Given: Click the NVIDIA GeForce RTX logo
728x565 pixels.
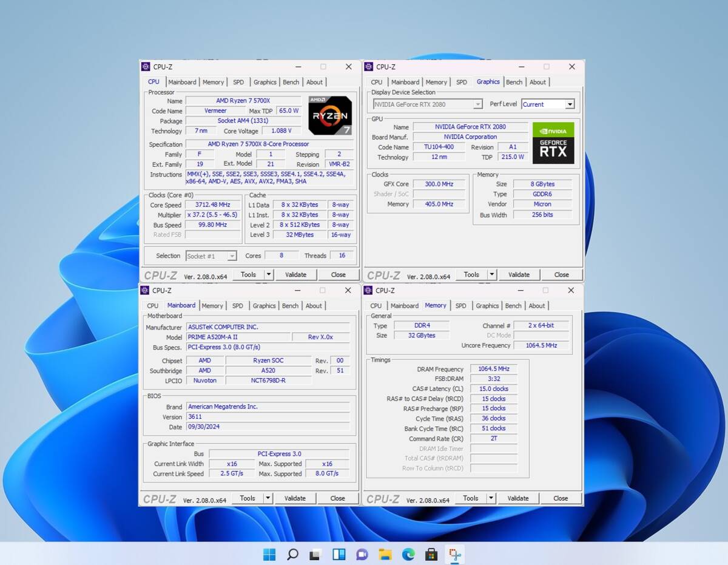Looking at the screenshot, I should (x=553, y=143).
